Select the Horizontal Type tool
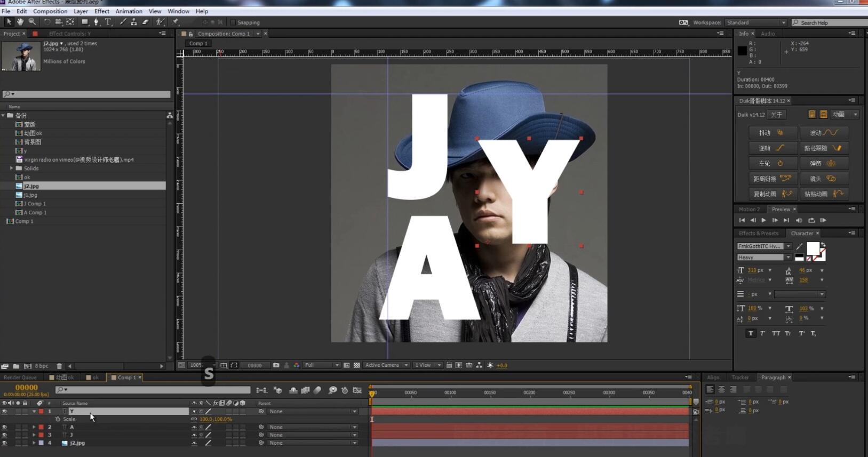This screenshot has width=868, height=457. (x=108, y=22)
